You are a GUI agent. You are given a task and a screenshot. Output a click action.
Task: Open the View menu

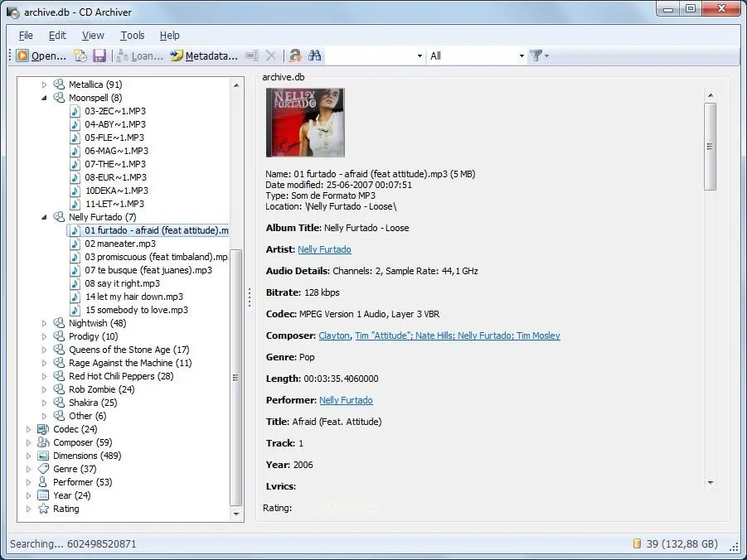(92, 36)
